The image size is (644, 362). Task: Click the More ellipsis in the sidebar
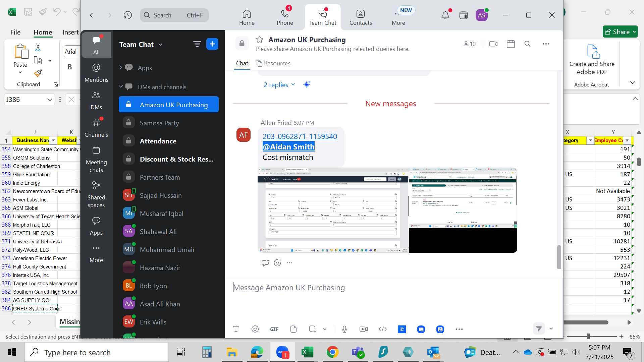pyautogui.click(x=96, y=254)
